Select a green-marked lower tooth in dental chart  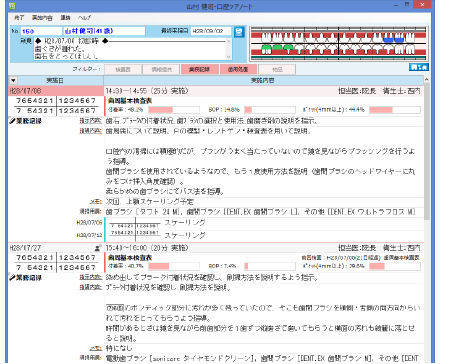(x=266, y=49)
